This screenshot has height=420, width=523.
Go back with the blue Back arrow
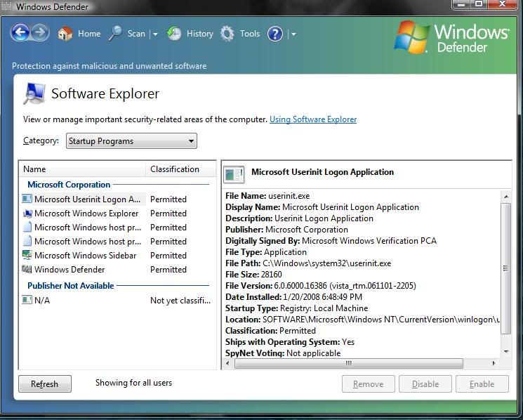(x=20, y=33)
